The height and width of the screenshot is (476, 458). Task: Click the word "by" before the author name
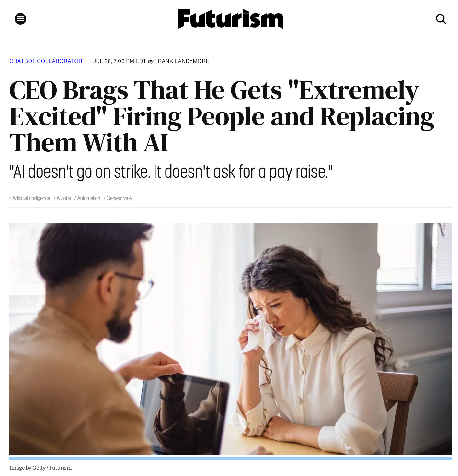pos(150,61)
